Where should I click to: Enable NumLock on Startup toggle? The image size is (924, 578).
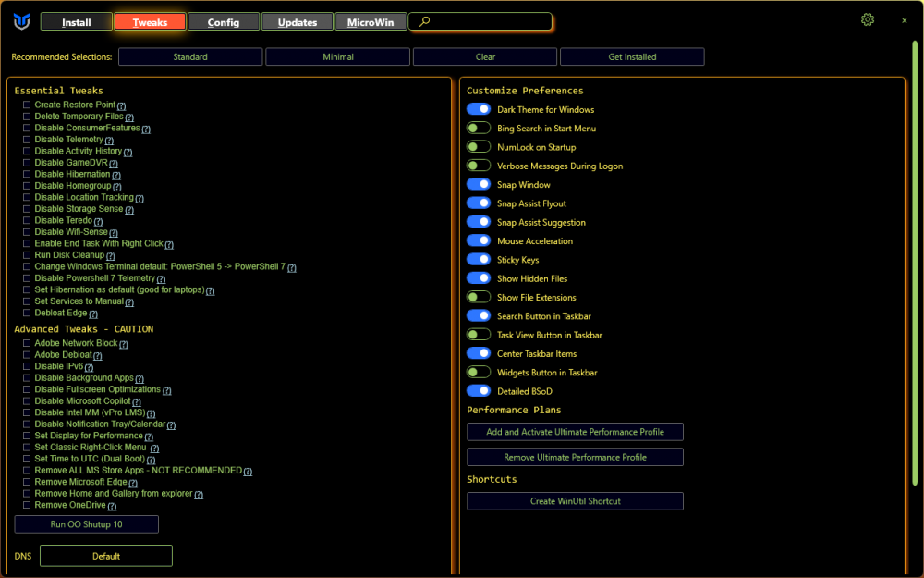coord(479,147)
